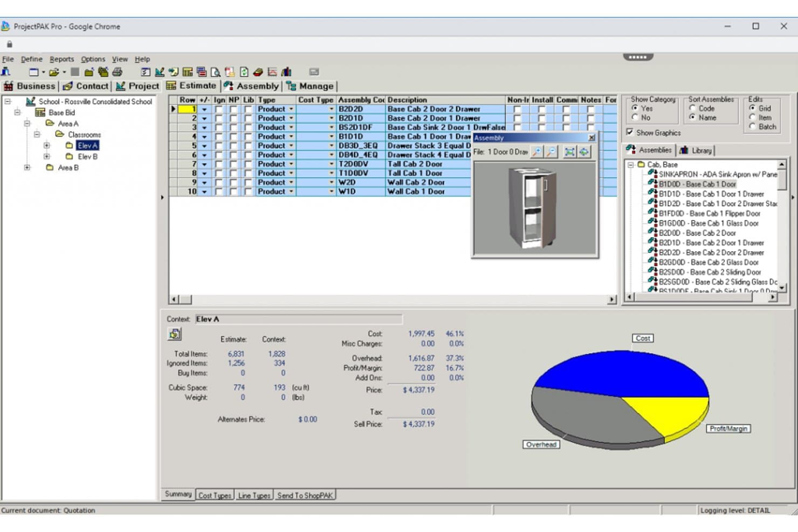Viewport: 798px width, 532px height.
Task: Expand the Elev A tree node
Action: pos(47,146)
